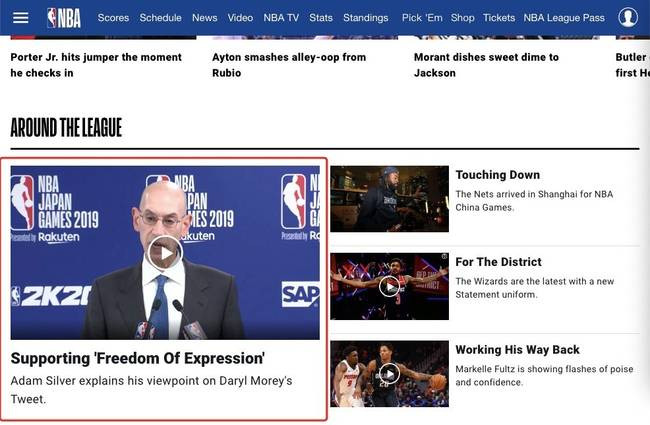
Task: Select News in the top navigation
Action: (204, 18)
